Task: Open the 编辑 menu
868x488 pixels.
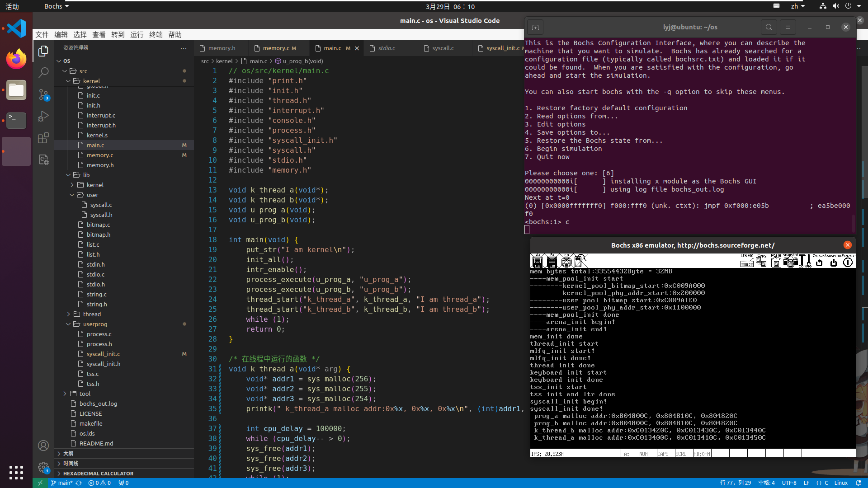Action: click(61, 35)
